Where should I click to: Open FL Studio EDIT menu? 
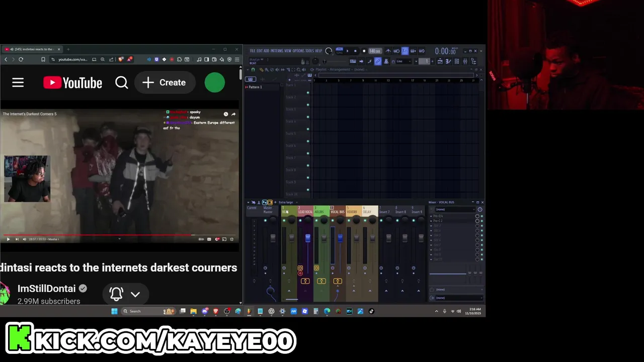coord(260,51)
